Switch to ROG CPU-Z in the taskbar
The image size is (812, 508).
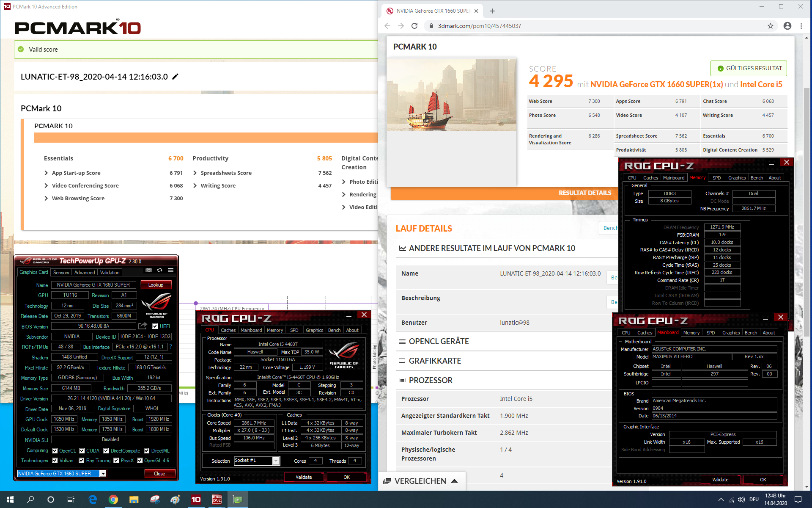(x=217, y=500)
